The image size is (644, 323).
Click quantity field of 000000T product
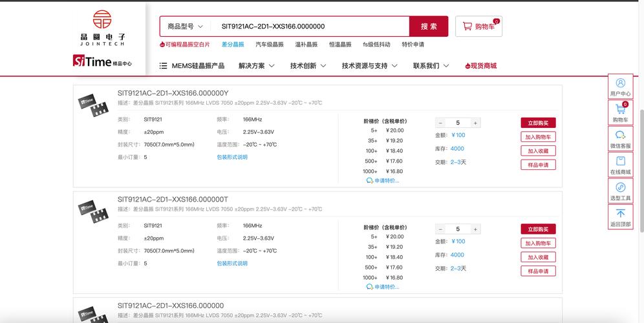click(458, 229)
